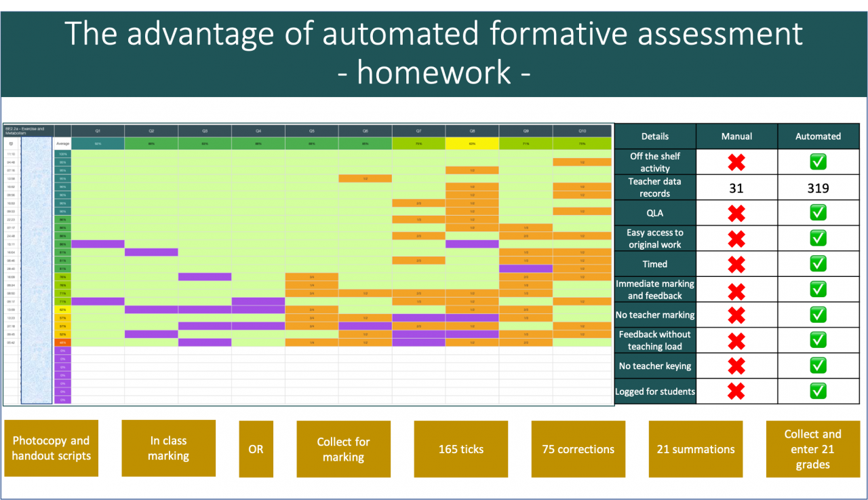This screenshot has width=868, height=500.
Task: Click the Automated value '319'
Action: [x=818, y=188]
